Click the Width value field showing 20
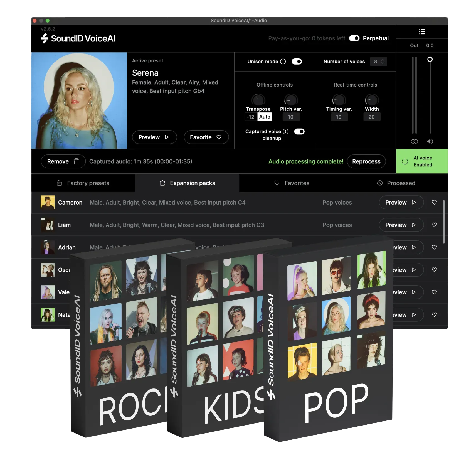Viewport: 476px width, 455px height. 372,117
